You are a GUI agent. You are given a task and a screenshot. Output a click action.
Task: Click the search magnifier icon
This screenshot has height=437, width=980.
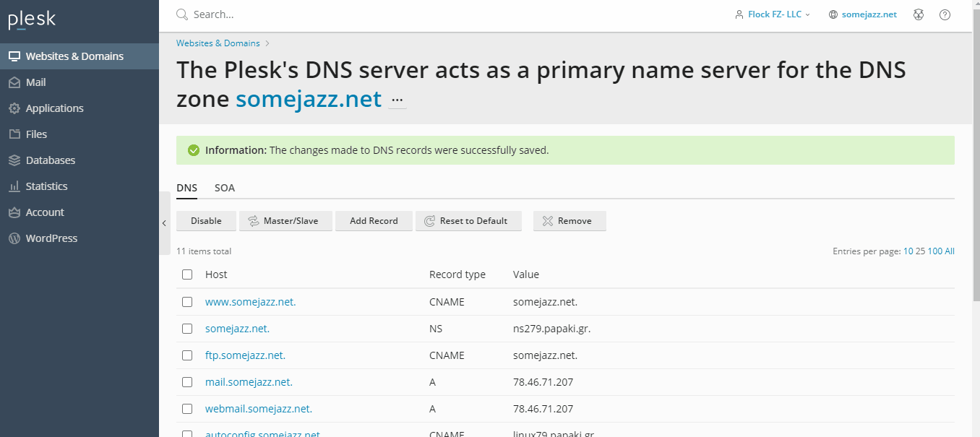182,14
